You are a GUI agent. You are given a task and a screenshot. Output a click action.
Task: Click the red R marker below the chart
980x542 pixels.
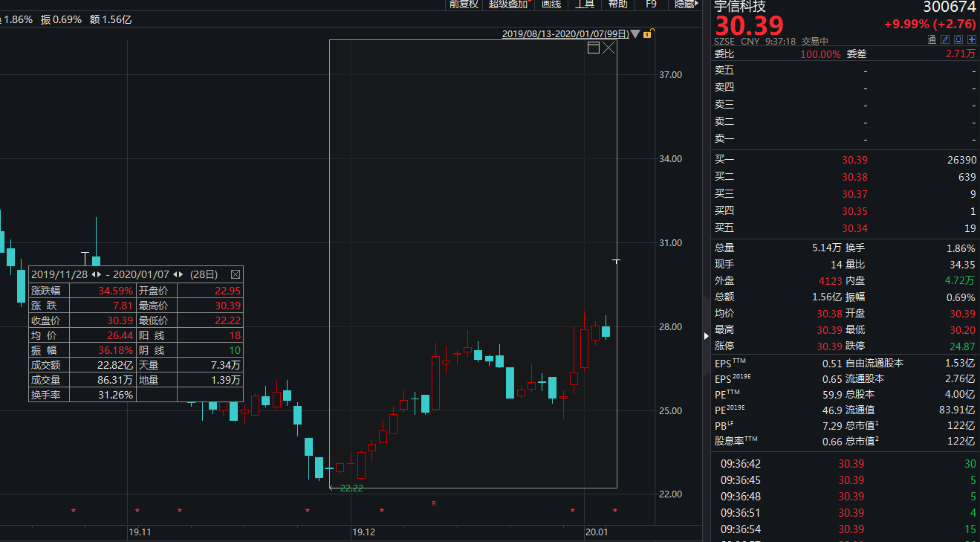point(434,503)
